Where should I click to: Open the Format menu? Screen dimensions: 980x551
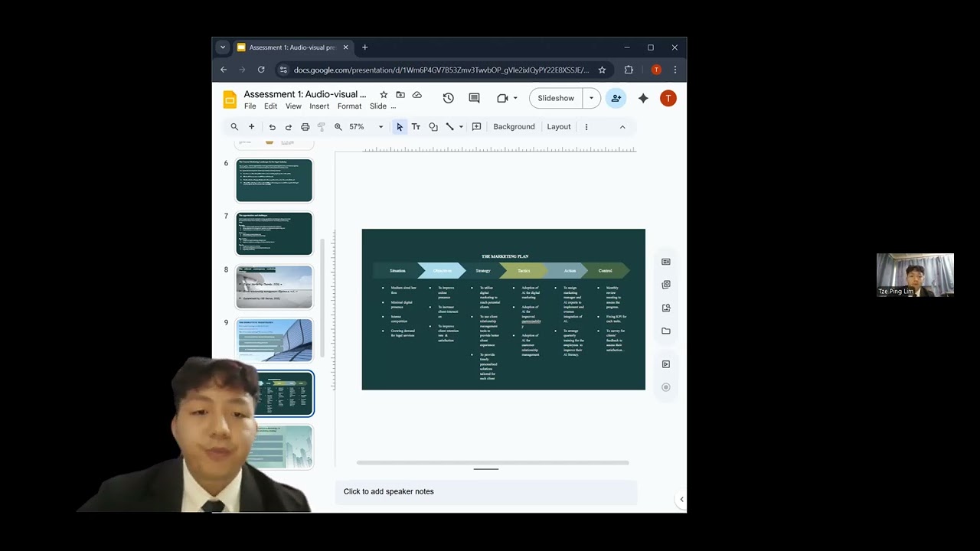click(x=349, y=106)
